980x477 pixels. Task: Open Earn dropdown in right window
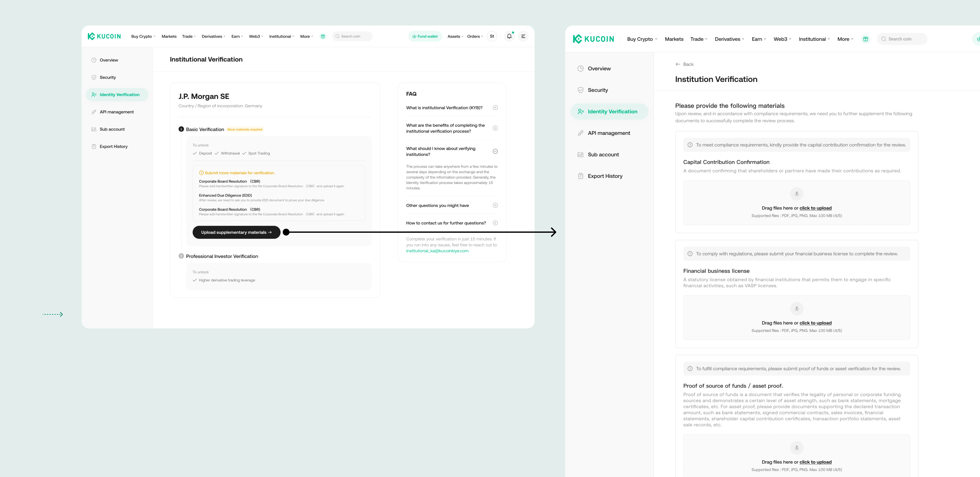[759, 39]
